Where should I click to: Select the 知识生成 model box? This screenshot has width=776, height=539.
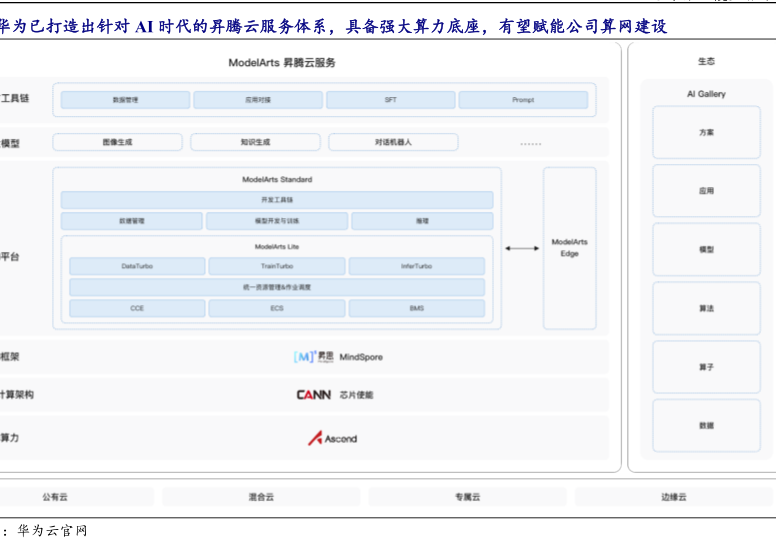click(255, 142)
